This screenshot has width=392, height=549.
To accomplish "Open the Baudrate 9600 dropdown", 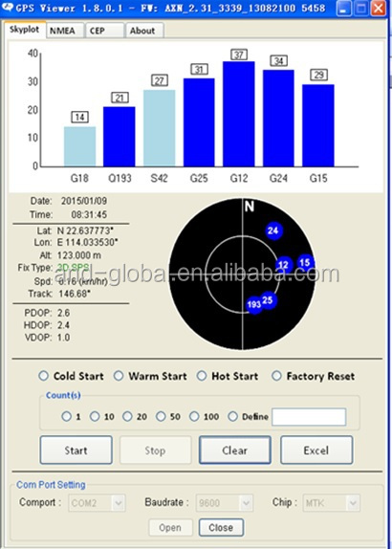I will (225, 503).
